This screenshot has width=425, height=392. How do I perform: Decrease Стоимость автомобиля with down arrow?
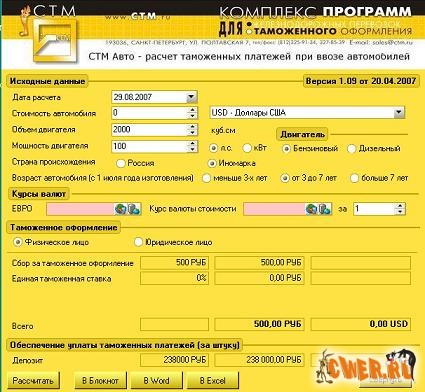[x=192, y=116]
